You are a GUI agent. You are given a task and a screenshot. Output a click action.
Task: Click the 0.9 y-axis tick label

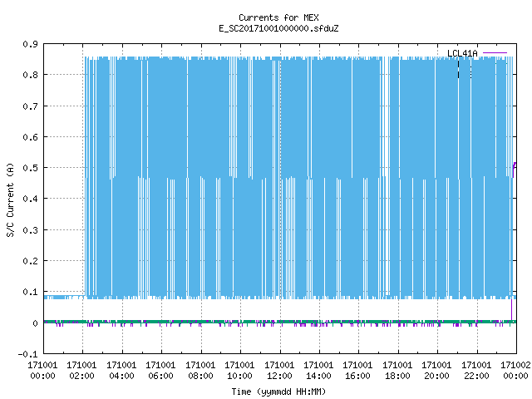(x=30, y=44)
